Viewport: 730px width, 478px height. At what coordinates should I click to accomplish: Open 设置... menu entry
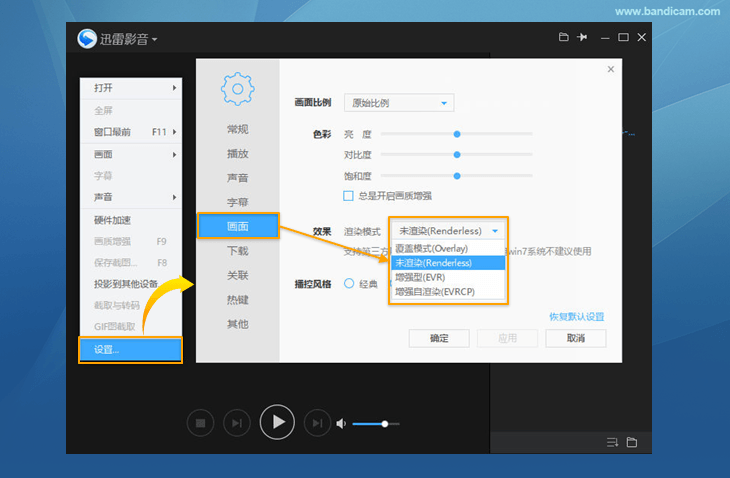[130, 350]
